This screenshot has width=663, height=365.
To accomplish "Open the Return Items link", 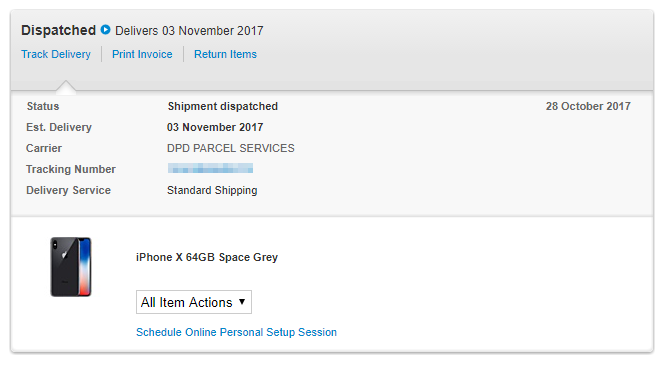I will (225, 54).
